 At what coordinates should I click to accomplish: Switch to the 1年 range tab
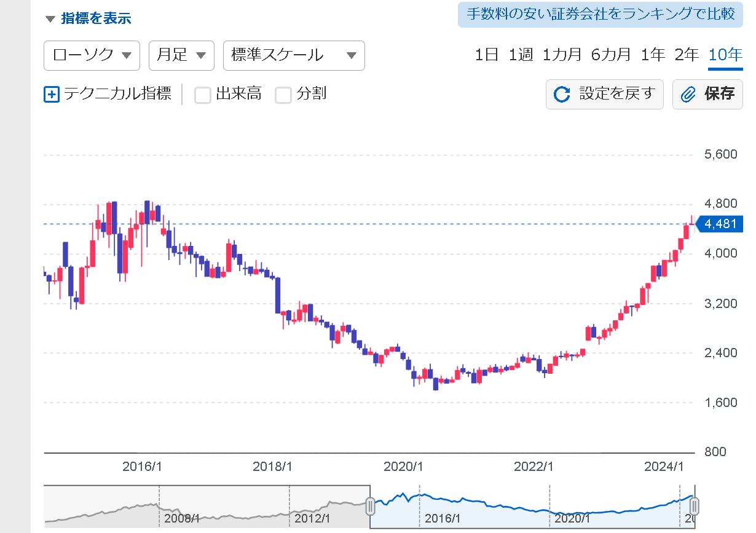click(652, 55)
